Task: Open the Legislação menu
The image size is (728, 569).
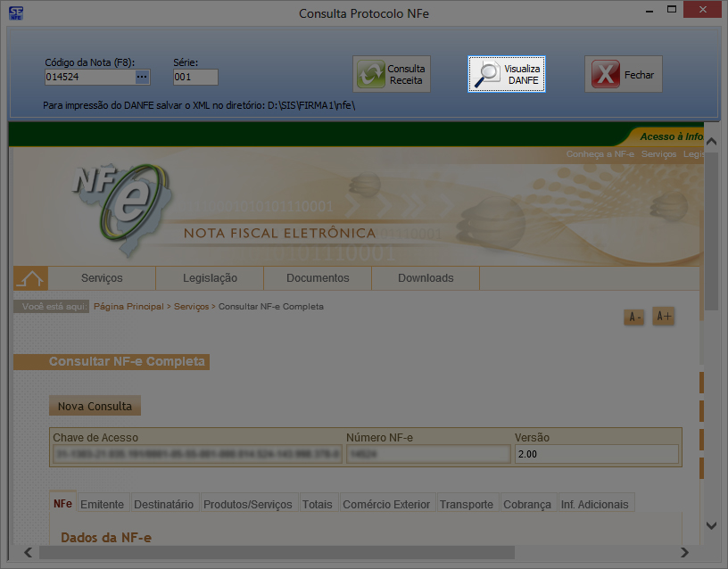Action: coord(210,278)
